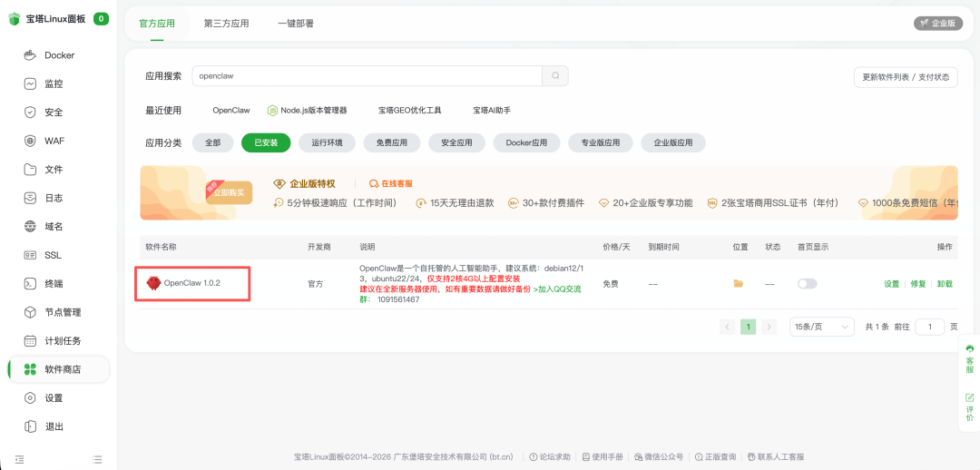Viewport: 980px width, 470px height.
Task: Click the 立即购买 banner button
Action: [229, 193]
